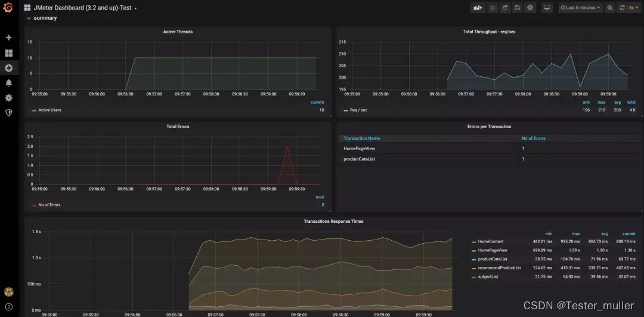Cycle view mode with monitor icon
The image size is (644, 317).
tap(547, 7)
